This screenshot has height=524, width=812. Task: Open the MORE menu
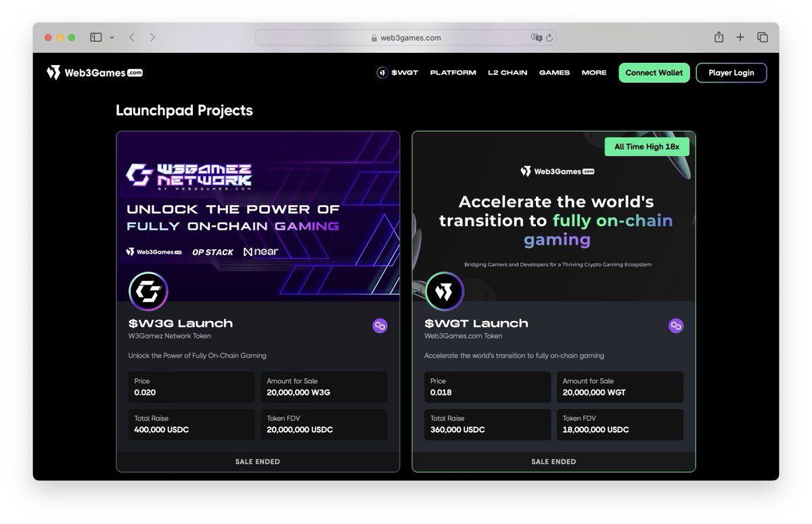pyautogui.click(x=594, y=72)
